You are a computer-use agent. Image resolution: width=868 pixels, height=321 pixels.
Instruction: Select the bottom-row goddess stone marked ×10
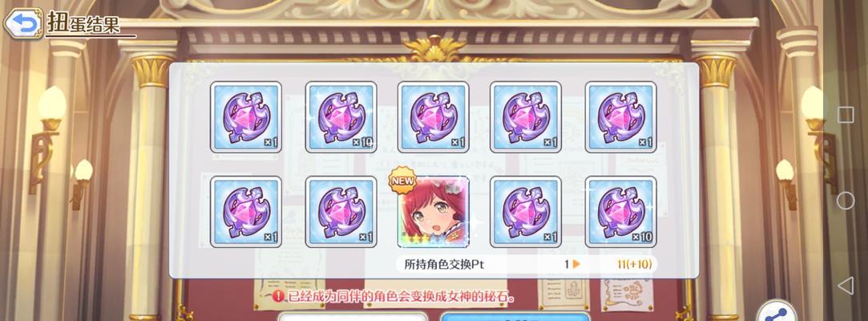(x=620, y=212)
